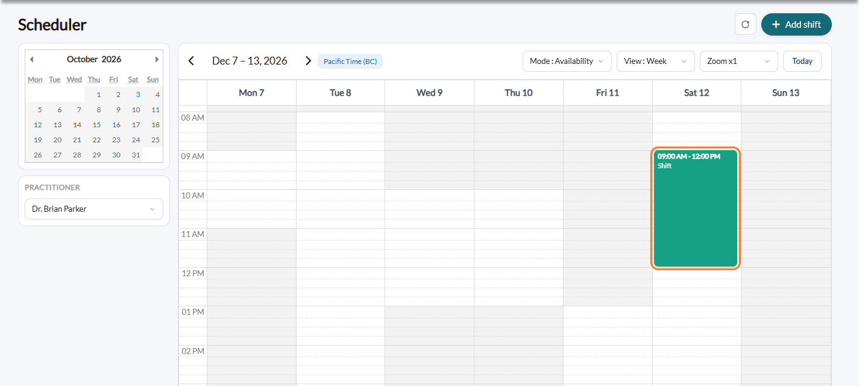Select the Sat 12 column header
The image size is (868, 386).
pos(696,93)
